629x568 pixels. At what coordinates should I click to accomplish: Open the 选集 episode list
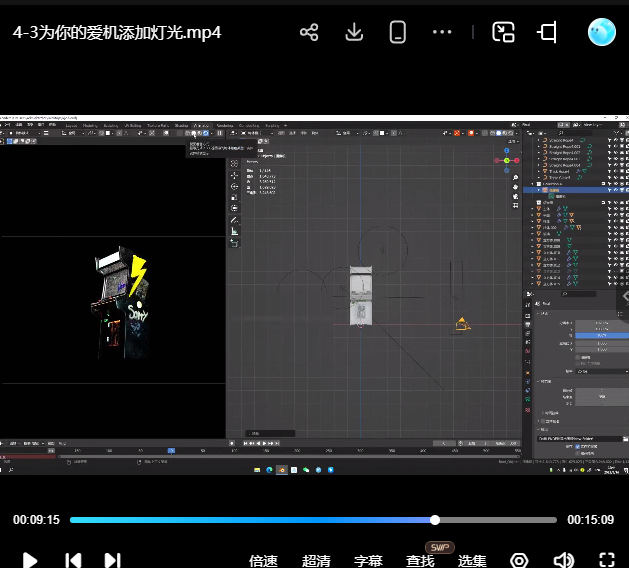(472, 561)
